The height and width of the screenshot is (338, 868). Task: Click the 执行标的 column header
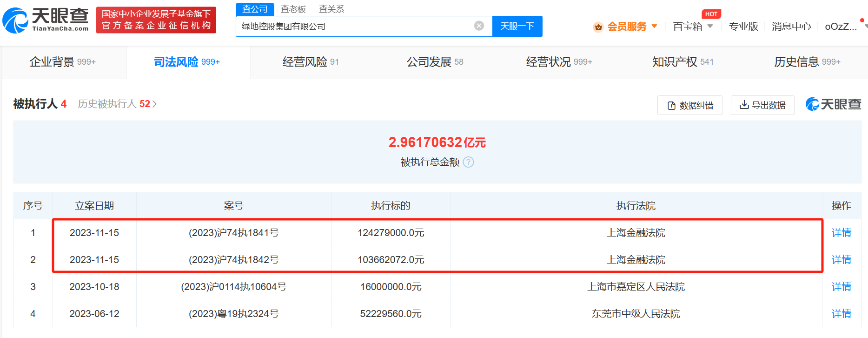click(x=391, y=206)
